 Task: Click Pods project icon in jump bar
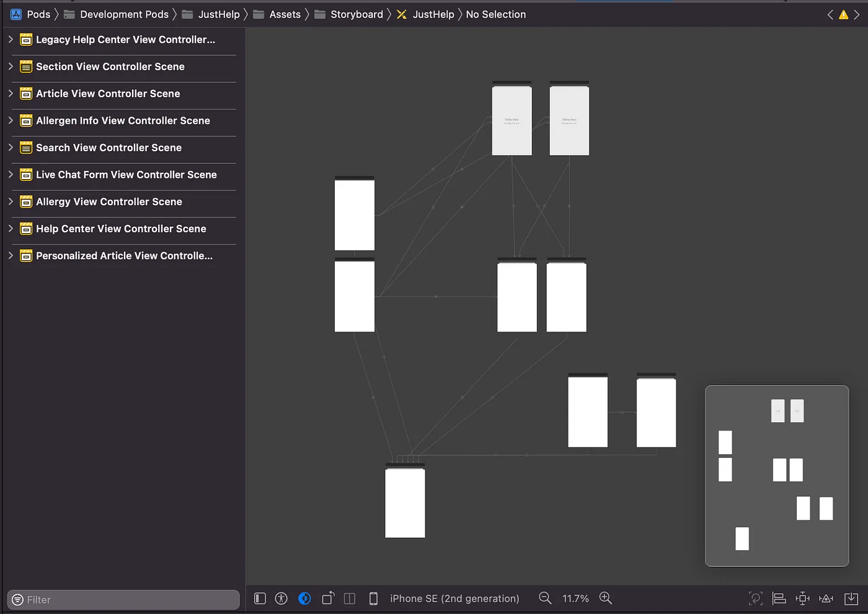[x=16, y=14]
